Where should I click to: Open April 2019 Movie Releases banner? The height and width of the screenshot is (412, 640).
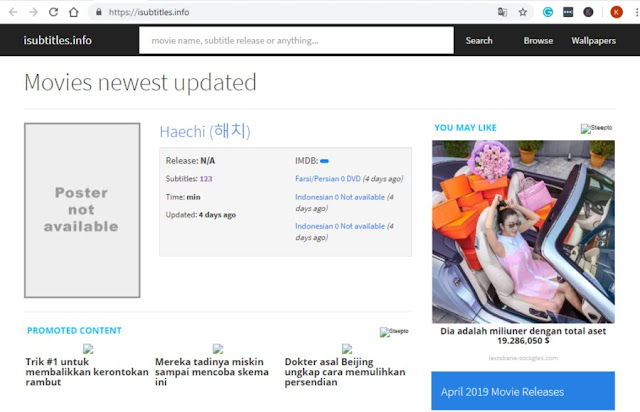pyautogui.click(x=523, y=391)
